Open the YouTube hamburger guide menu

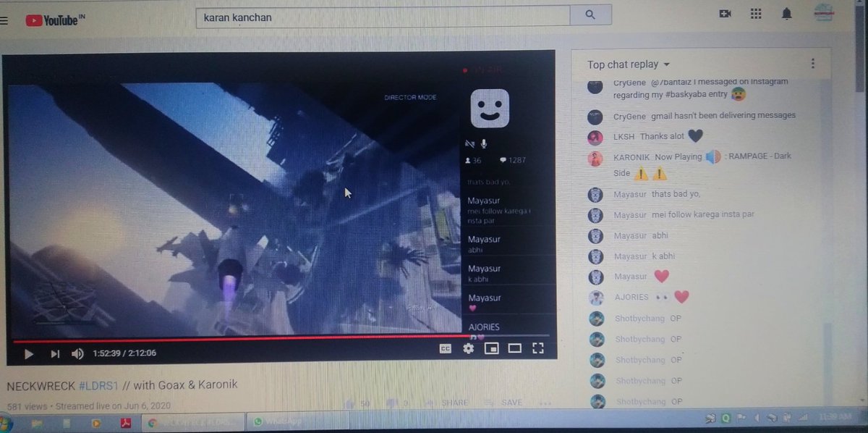coord(4,20)
